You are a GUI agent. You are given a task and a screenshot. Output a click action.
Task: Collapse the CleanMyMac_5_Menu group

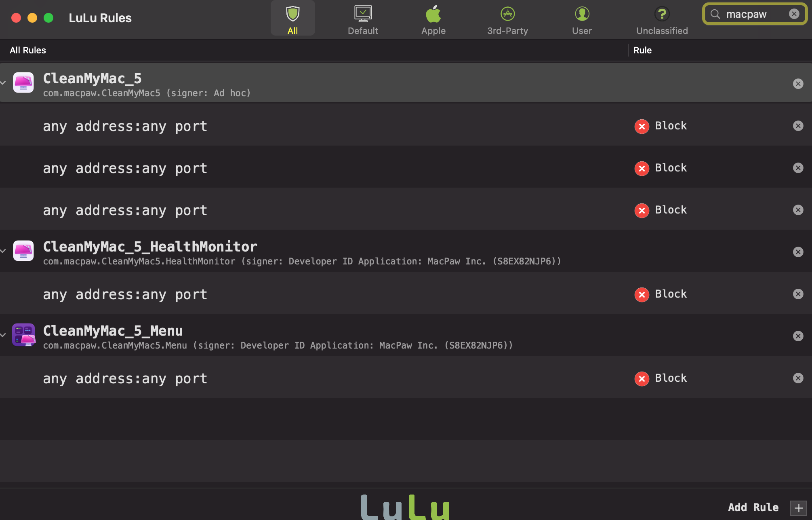click(x=3, y=335)
